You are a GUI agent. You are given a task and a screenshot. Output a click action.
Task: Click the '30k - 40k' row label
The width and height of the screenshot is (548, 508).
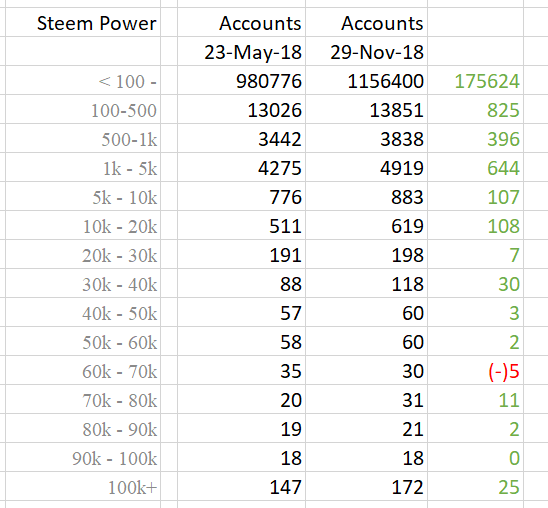click(x=120, y=284)
